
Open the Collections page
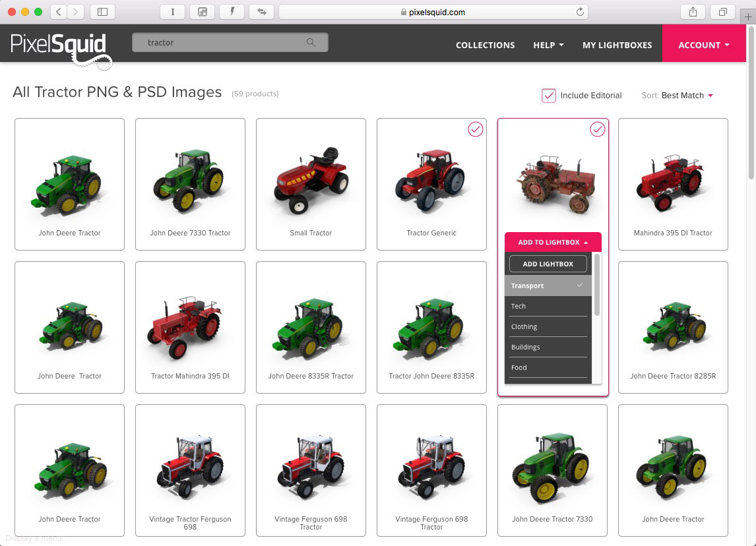[x=485, y=45]
